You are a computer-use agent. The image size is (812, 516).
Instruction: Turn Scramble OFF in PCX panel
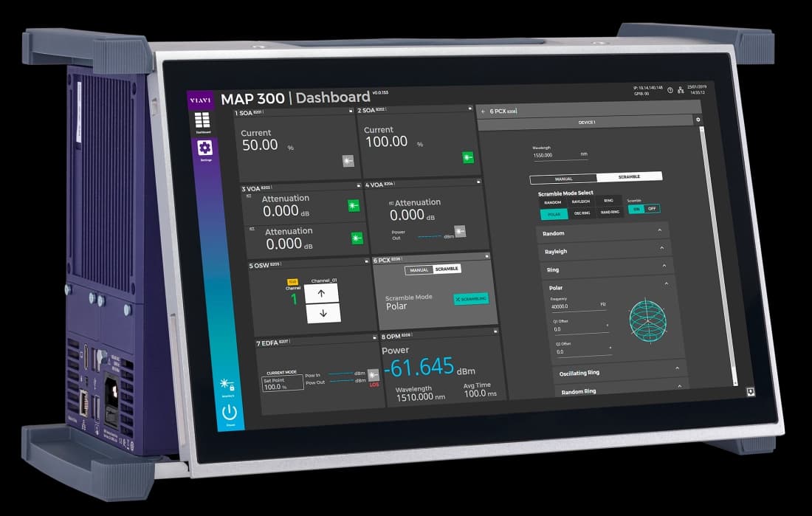click(651, 209)
